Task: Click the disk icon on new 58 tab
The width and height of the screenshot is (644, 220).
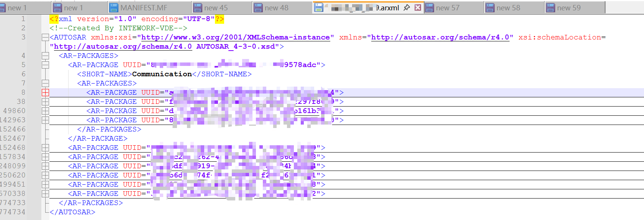Action: tap(490, 8)
